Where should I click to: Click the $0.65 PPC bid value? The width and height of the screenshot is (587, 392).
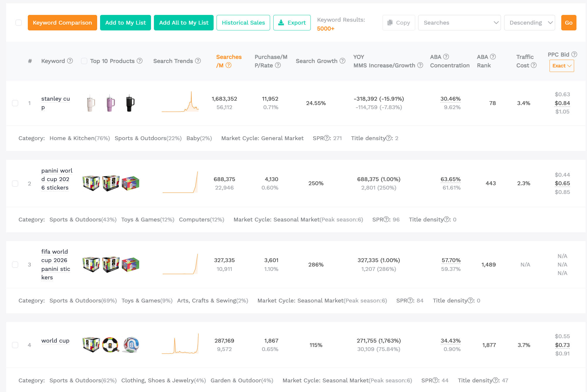[562, 183]
